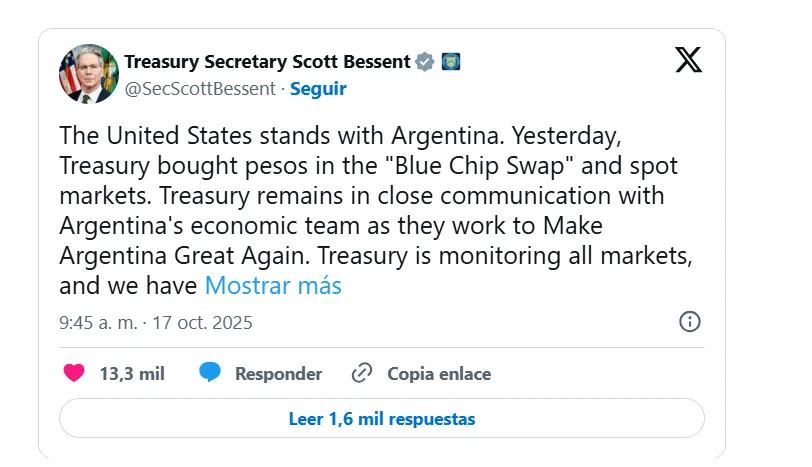Click the Treasury affiliation badge icon
The width and height of the screenshot is (812, 467).
[450, 62]
